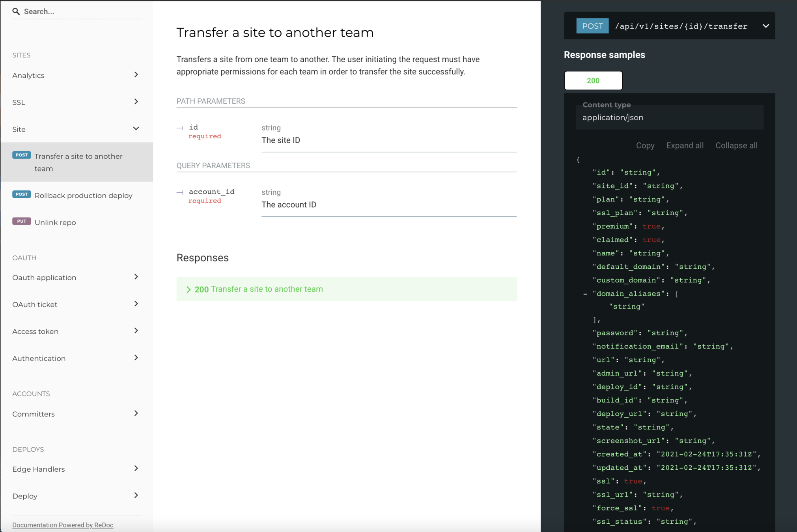
Task: Open Transfer a site to another team item
Action: pyautogui.click(x=78, y=162)
